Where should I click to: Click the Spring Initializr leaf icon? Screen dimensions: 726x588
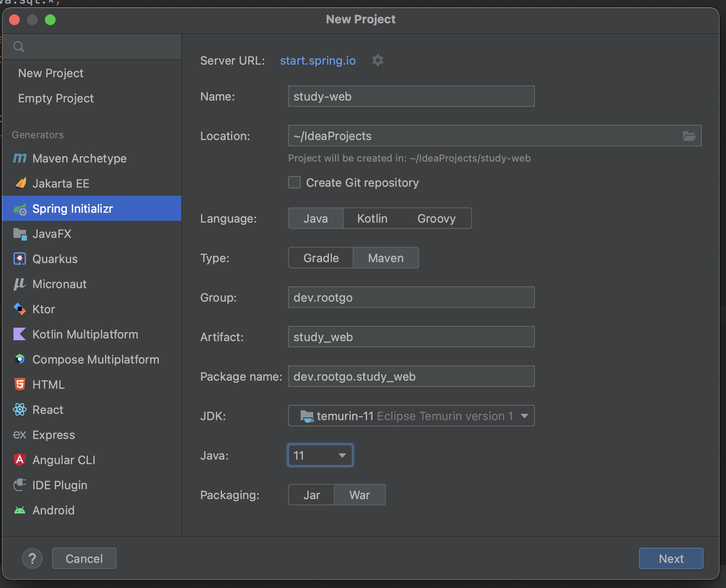(20, 209)
